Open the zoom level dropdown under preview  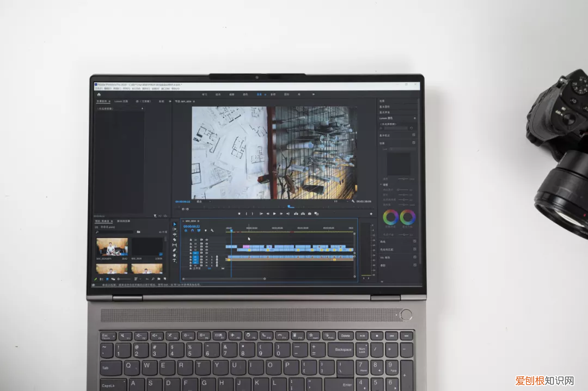tap(199, 201)
